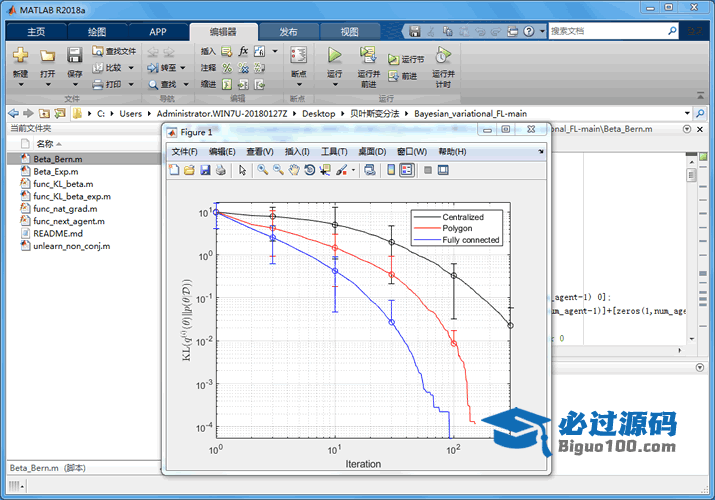Click Open File icon in figure toolbar
The image size is (715, 500).
click(189, 170)
